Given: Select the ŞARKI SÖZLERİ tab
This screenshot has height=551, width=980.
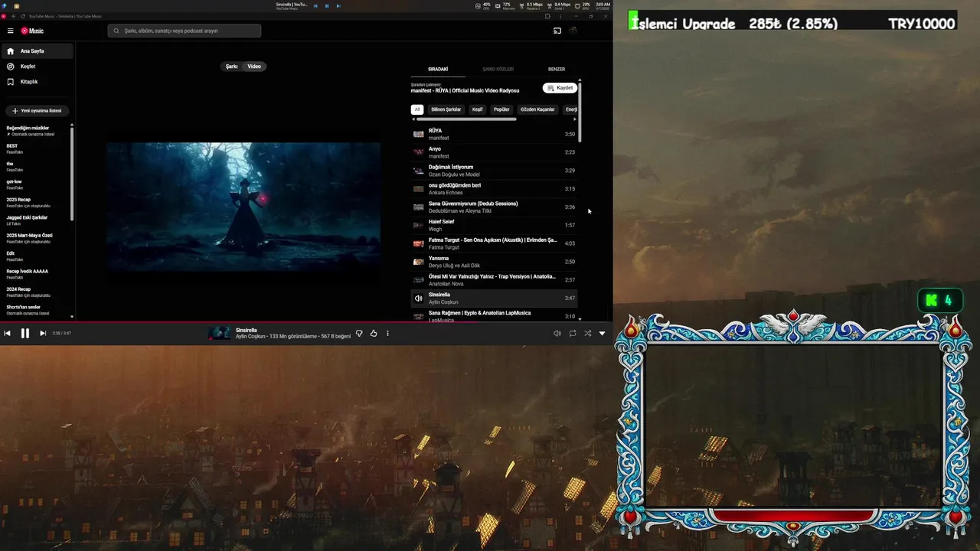Looking at the screenshot, I should pos(498,69).
